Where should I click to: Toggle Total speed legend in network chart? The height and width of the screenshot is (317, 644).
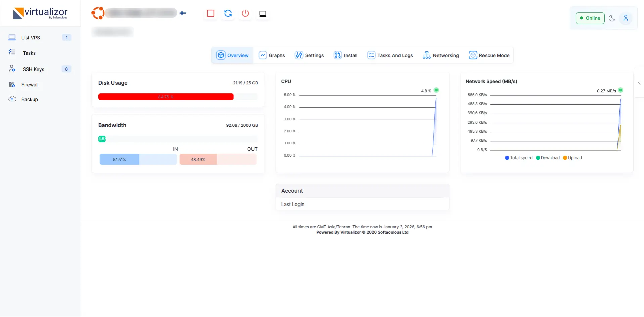tap(518, 158)
